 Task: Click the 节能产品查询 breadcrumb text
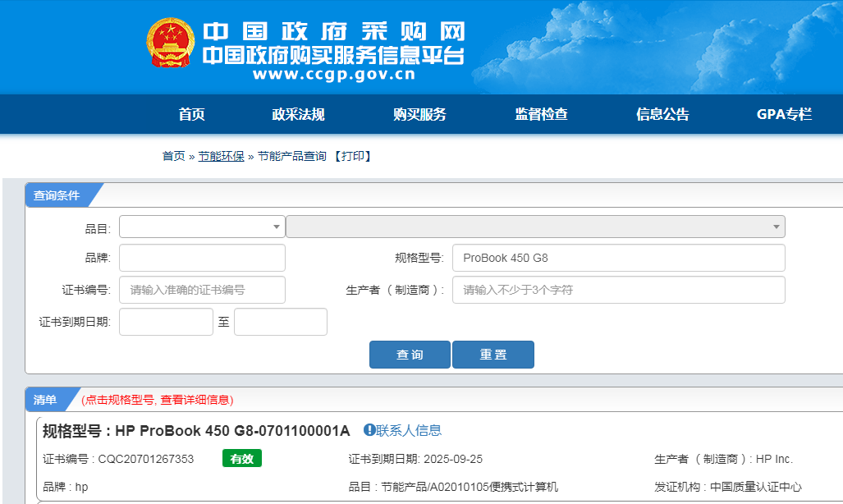[292, 156]
